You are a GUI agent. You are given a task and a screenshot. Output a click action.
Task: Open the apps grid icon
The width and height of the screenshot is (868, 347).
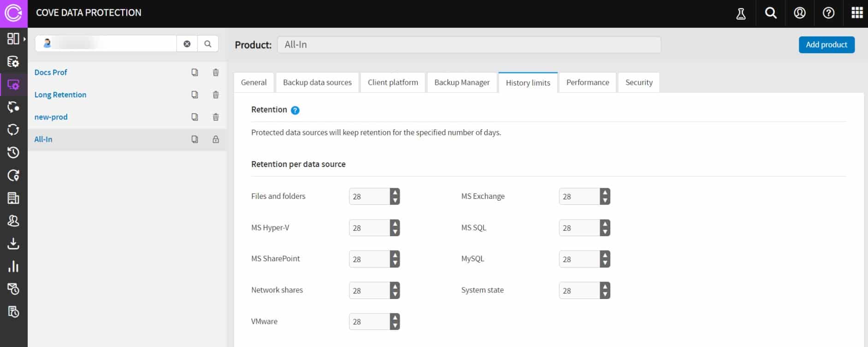tap(857, 13)
